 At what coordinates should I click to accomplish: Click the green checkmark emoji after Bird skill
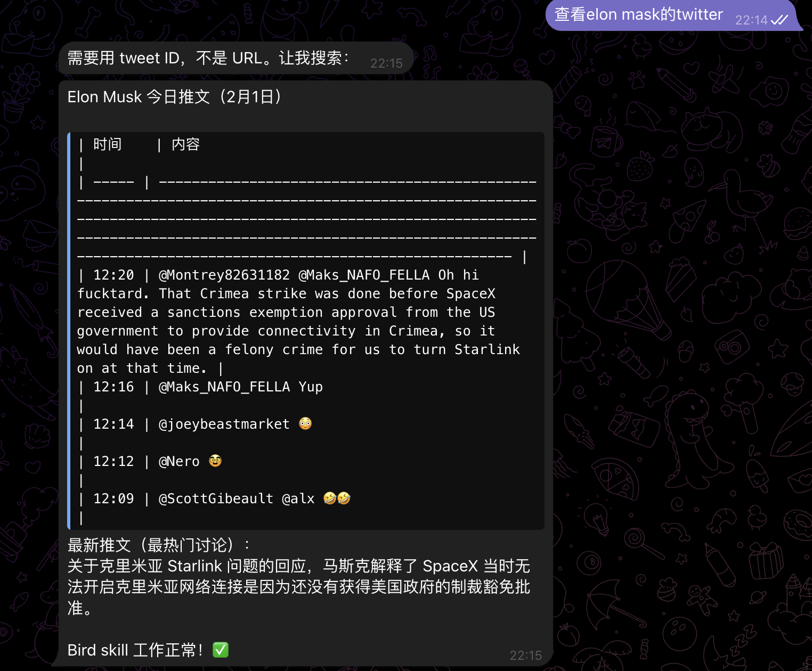[221, 650]
